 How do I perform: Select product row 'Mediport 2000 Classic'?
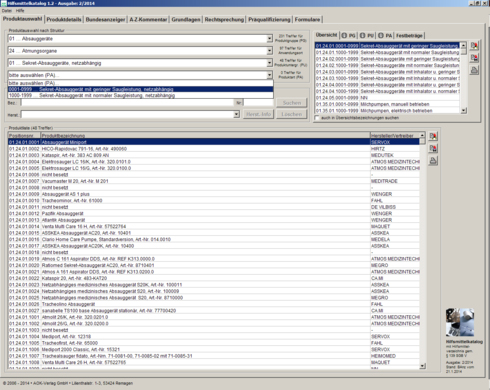pos(214,350)
